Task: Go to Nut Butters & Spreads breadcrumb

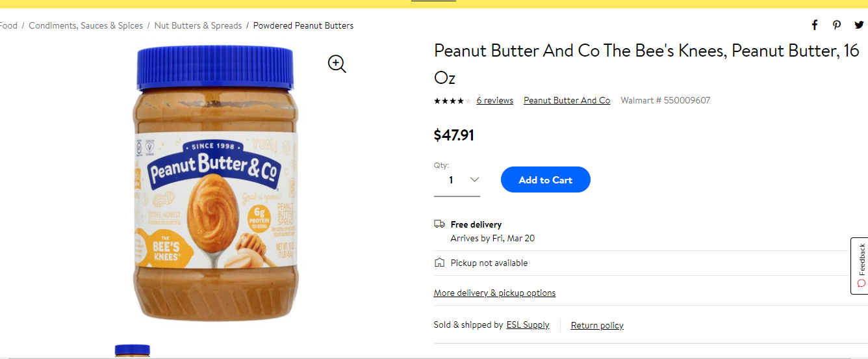Action: [198, 26]
